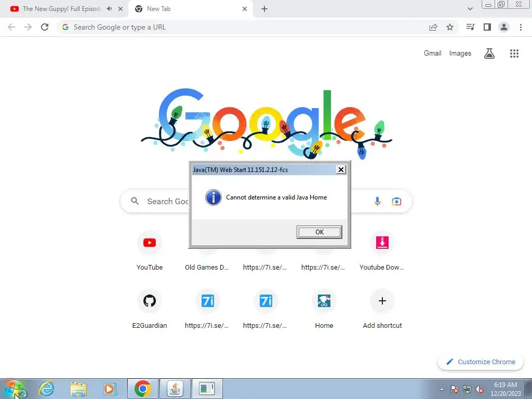The width and height of the screenshot is (532, 399).
Task: Click the Google holiday lights doodle
Action: click(267, 124)
